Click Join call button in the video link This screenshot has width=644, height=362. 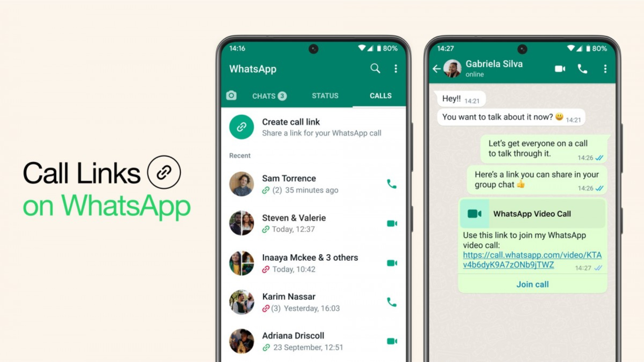point(532,284)
